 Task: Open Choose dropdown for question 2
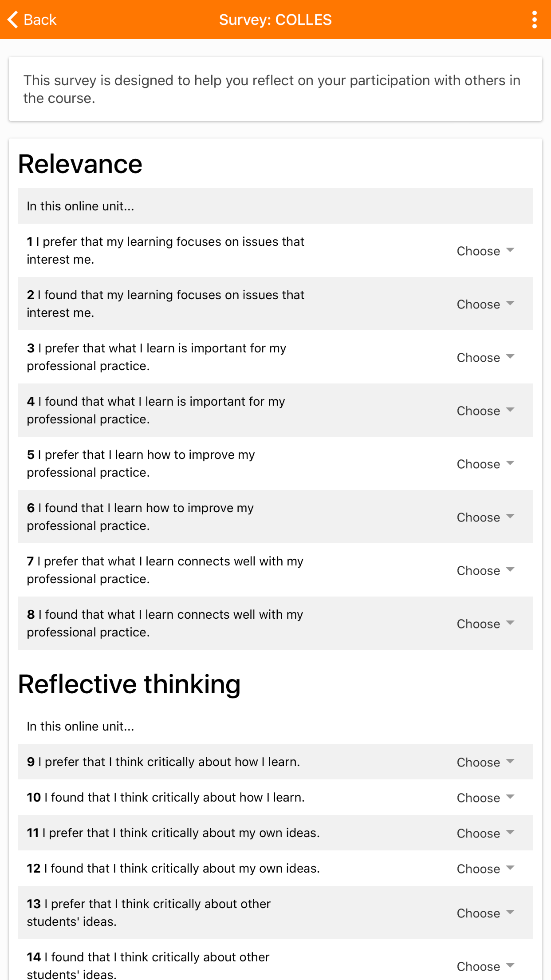tap(486, 304)
